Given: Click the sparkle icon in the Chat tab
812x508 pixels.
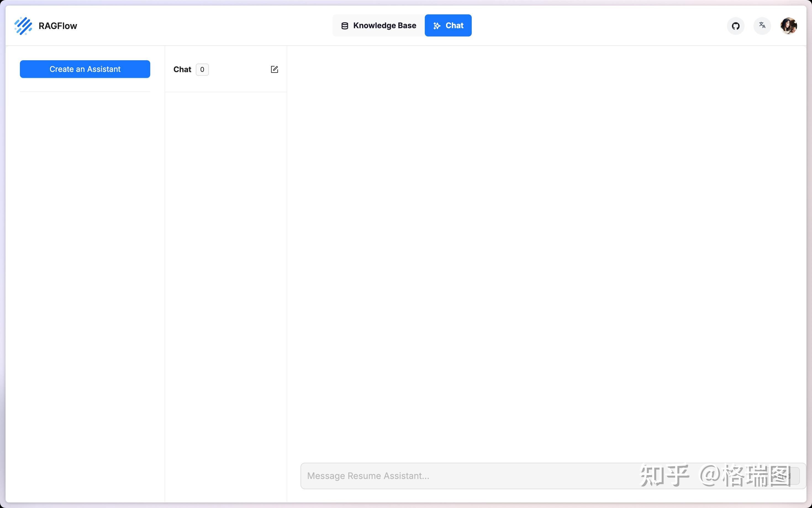Looking at the screenshot, I should pos(437,26).
